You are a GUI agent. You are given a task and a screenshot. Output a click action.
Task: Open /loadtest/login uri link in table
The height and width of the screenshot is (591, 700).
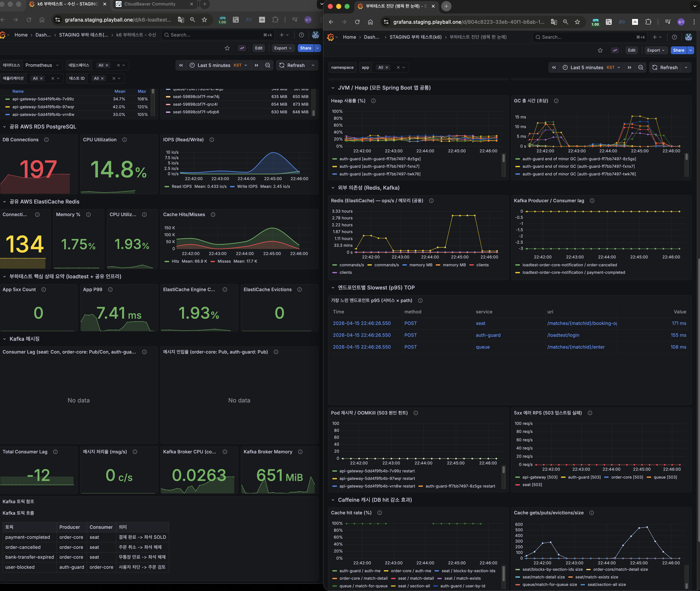tap(563, 335)
